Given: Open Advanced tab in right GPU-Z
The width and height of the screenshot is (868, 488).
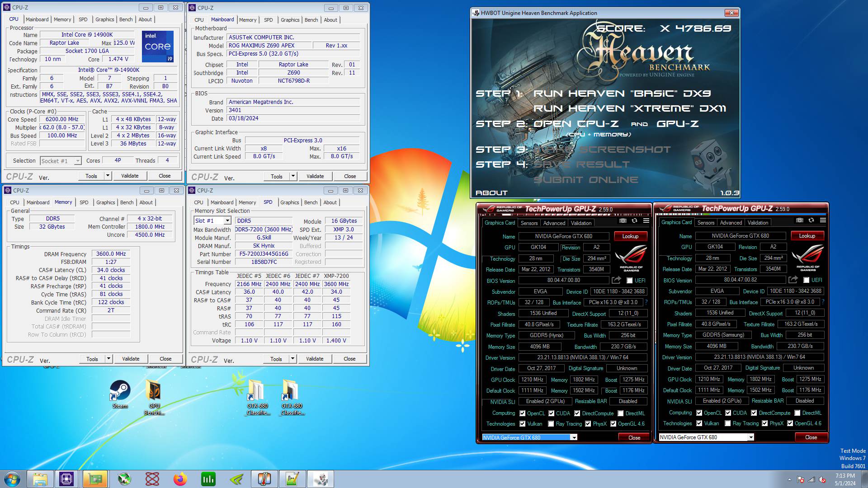Looking at the screenshot, I should (x=731, y=223).
